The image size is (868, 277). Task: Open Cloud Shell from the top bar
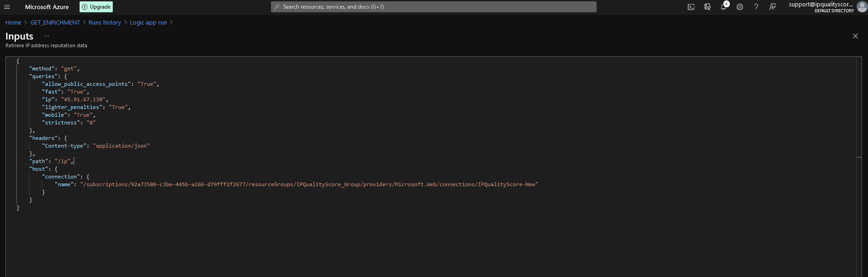pos(691,7)
